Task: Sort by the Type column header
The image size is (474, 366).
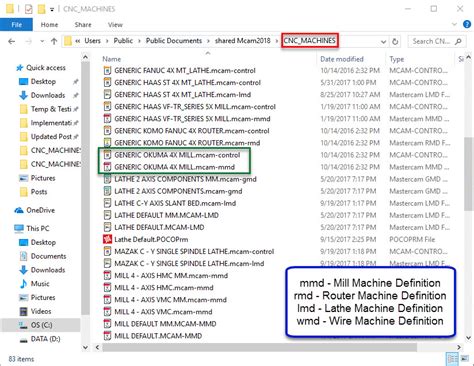Action: point(397,59)
